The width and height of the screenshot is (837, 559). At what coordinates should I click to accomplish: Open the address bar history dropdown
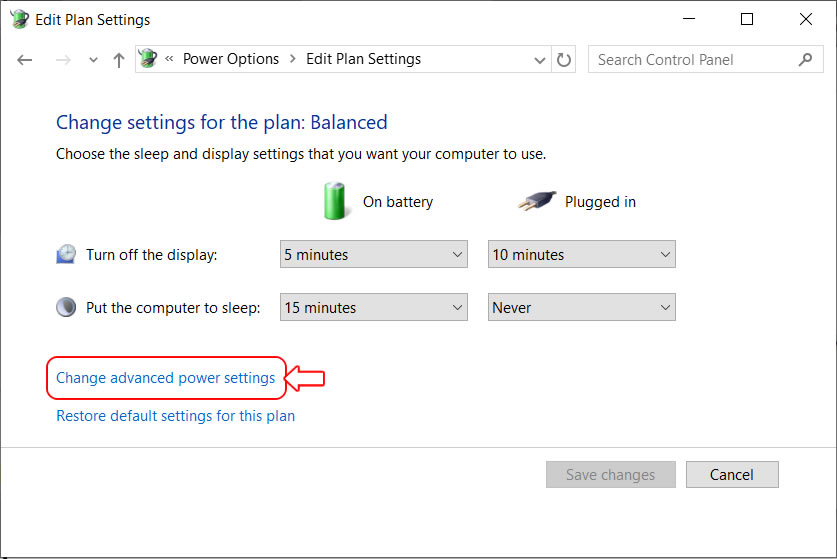540,60
